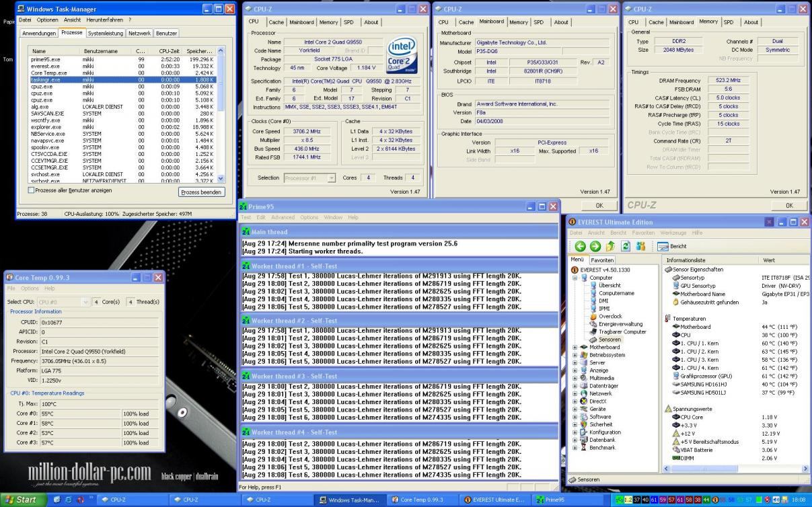The height and width of the screenshot is (507, 812).
Task: Expand Sicherheit node in EVEREST tree
Action: tap(575, 424)
